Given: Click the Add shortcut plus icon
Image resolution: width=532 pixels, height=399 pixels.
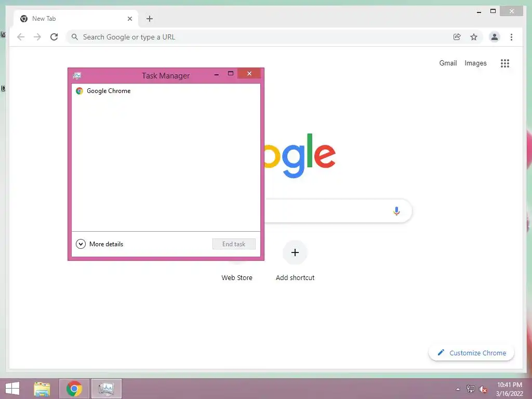Looking at the screenshot, I should (x=295, y=252).
